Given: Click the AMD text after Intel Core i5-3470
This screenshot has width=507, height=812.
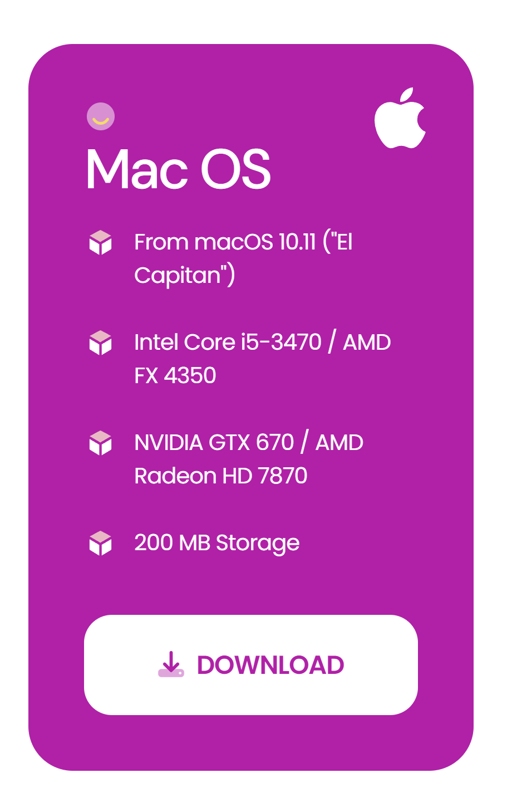Looking at the screenshot, I should (367, 343).
